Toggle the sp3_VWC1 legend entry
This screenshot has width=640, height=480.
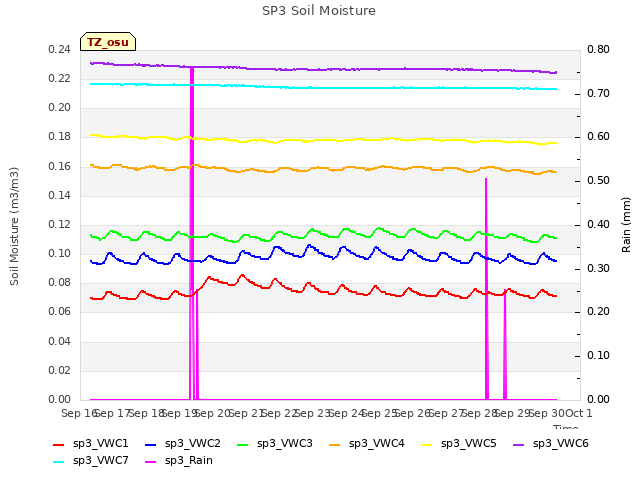91,444
